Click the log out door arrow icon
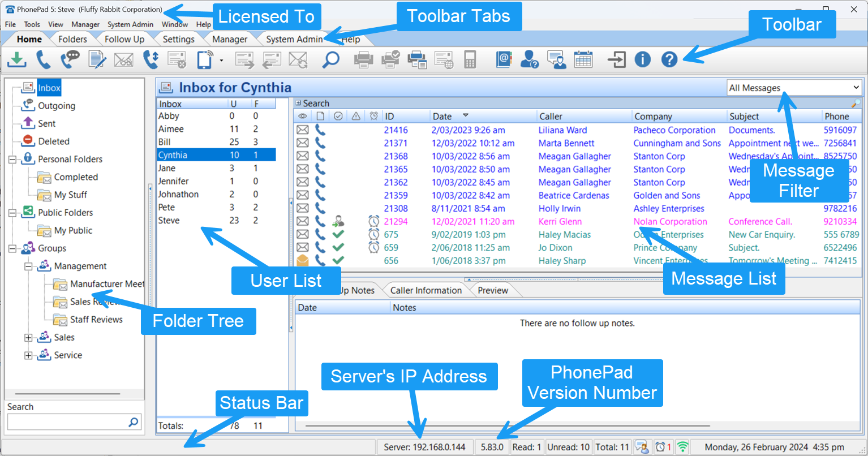 (x=616, y=59)
